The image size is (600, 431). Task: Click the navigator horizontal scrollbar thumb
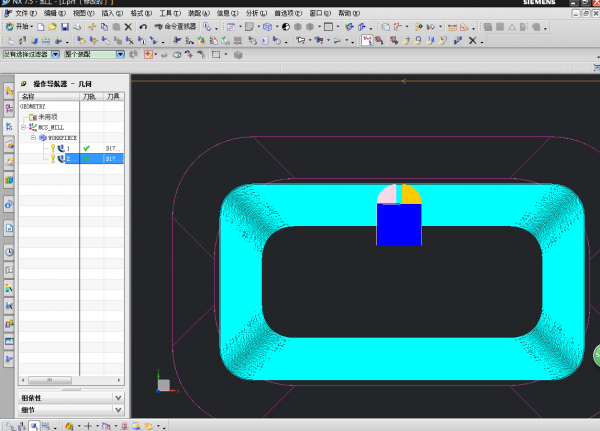pyautogui.click(x=50, y=380)
